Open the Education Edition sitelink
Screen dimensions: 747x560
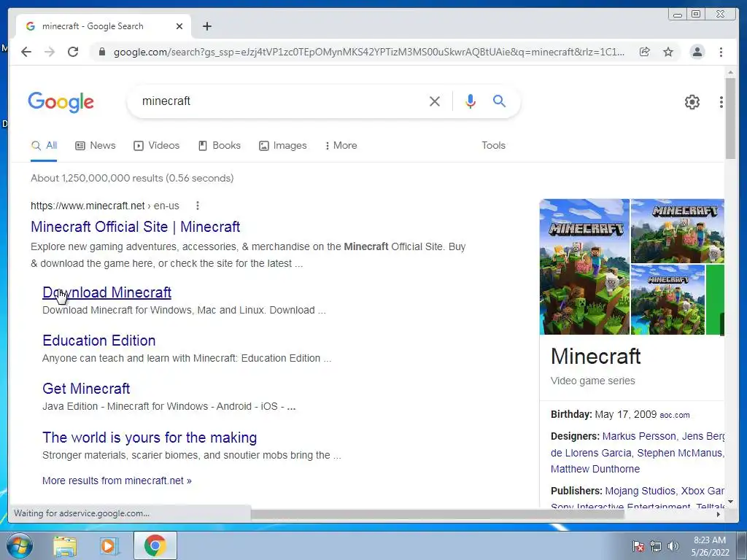pos(99,341)
